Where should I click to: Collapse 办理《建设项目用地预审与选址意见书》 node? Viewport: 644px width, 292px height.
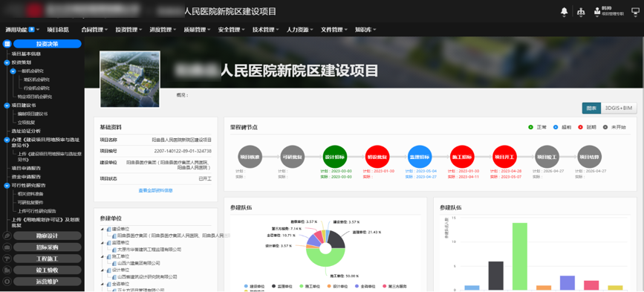click(x=7, y=140)
